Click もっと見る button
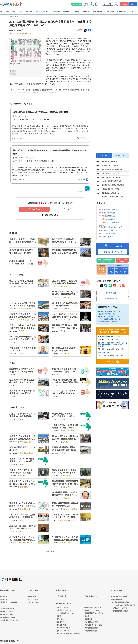138x644 pixels. (x=50, y=551)
